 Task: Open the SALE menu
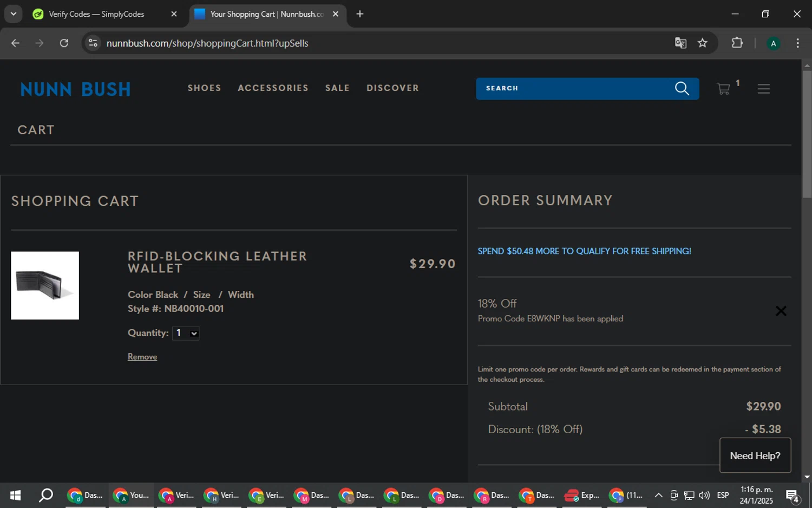click(337, 88)
